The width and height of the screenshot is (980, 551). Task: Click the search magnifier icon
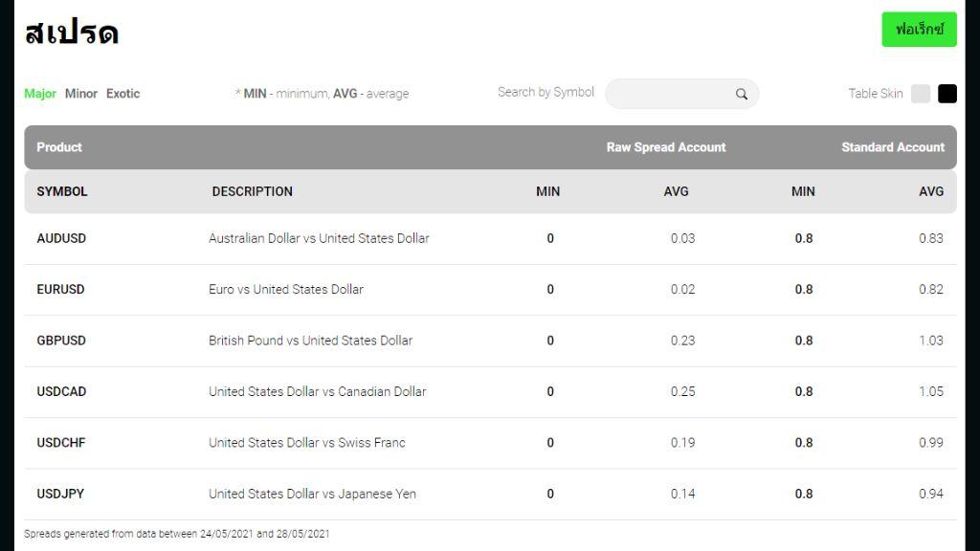point(742,94)
